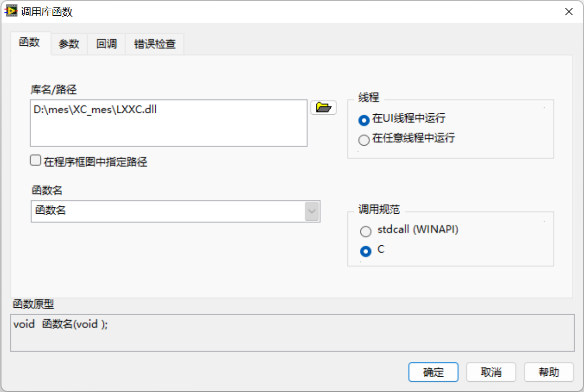Image resolution: width=584 pixels, height=392 pixels.
Task: Select the 在UI线程中运行 radio button
Action: tap(364, 120)
